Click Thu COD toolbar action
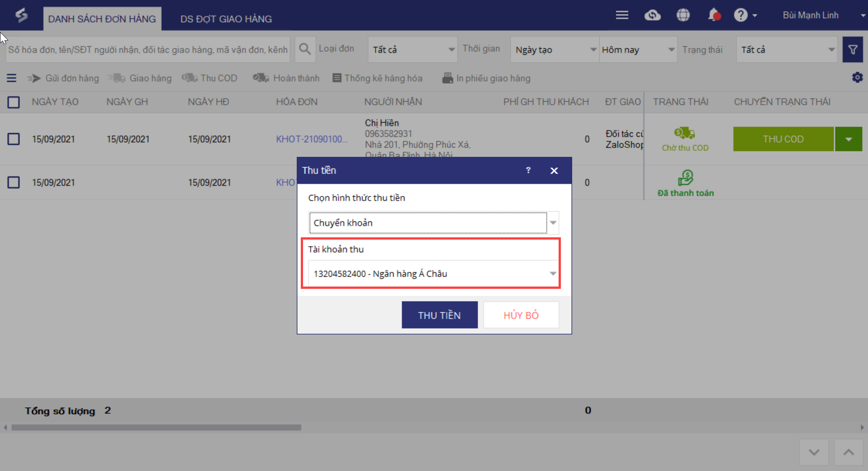The height and width of the screenshot is (471, 868). (x=209, y=78)
